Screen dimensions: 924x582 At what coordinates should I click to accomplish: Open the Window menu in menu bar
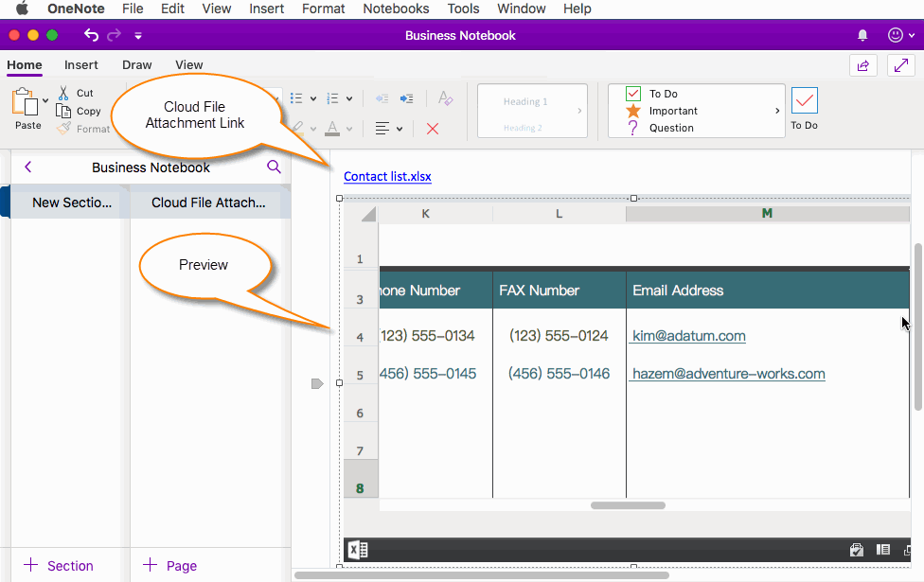click(x=522, y=9)
